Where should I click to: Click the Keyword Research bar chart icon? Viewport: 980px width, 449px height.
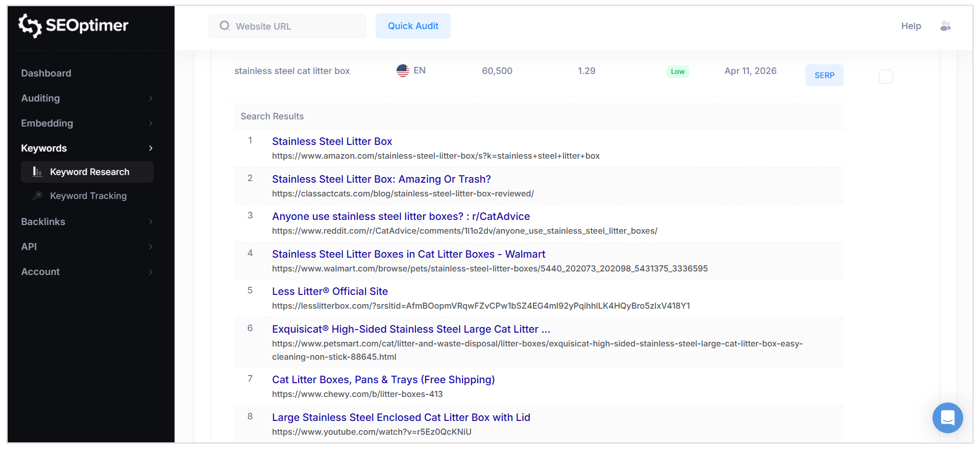click(37, 172)
